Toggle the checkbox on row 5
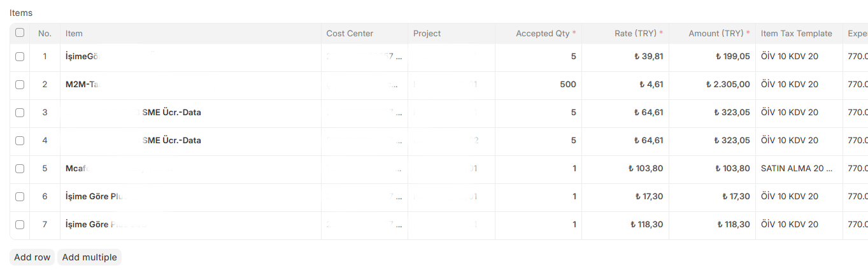The height and width of the screenshot is (275, 868). [x=20, y=169]
